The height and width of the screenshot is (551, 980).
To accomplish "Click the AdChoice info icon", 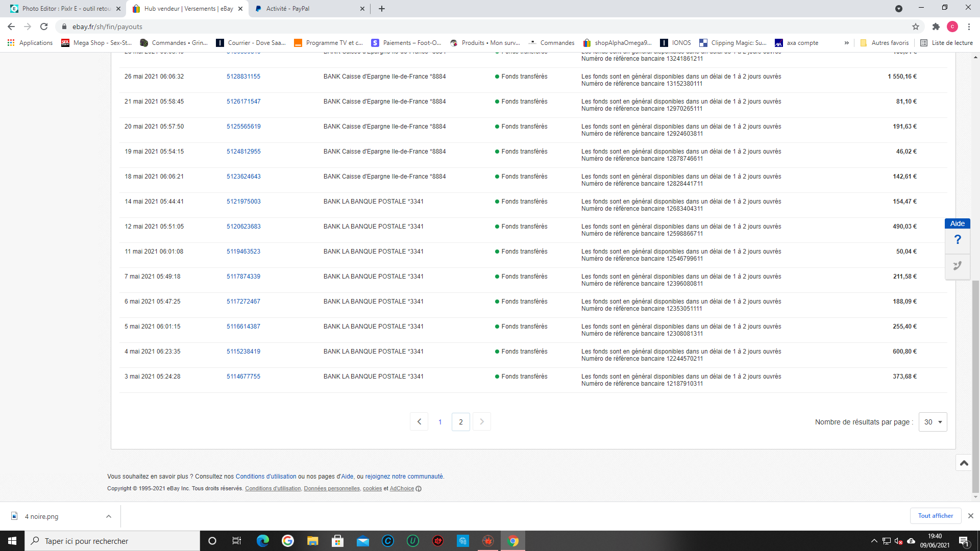I will pos(419,489).
